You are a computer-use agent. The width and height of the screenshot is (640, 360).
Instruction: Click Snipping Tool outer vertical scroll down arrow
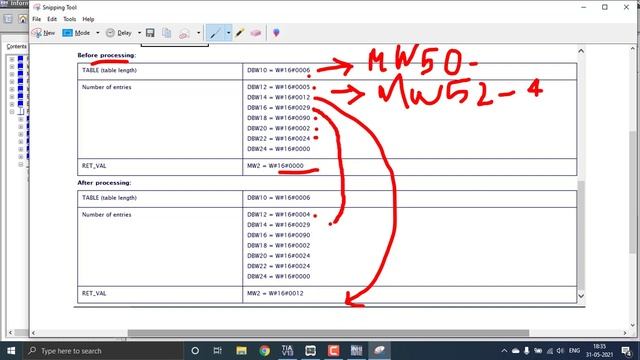pyautogui.click(x=633, y=325)
